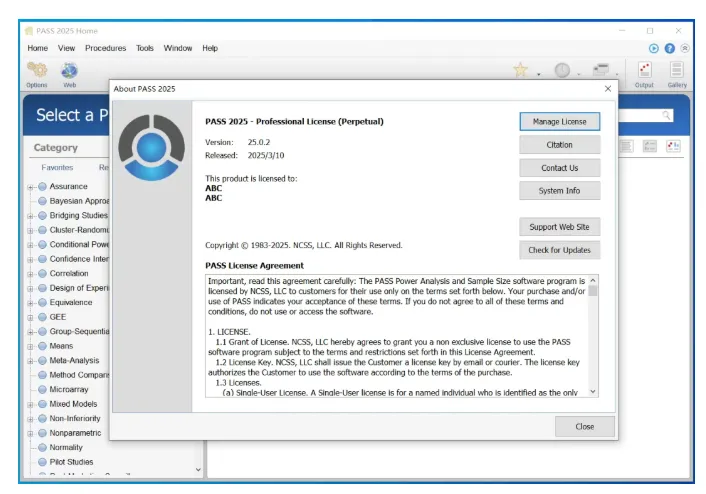Click license agreement scroll down arrow
This screenshot has height=494, width=706.
point(593,392)
